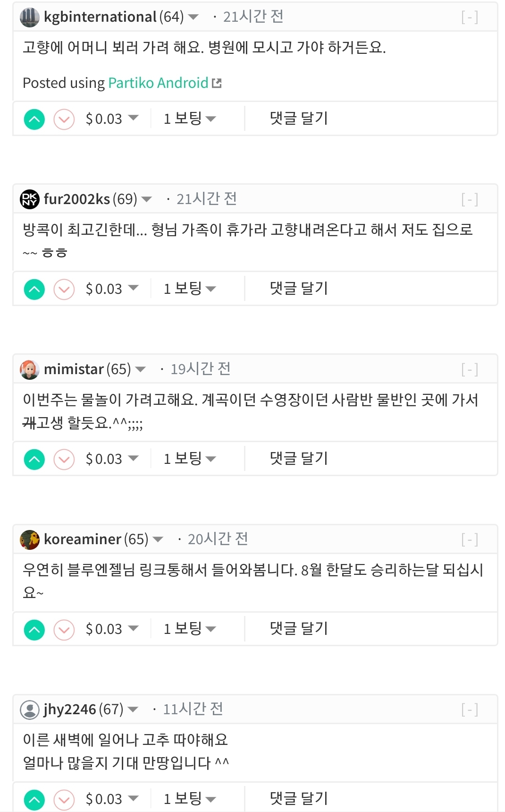This screenshot has width=505, height=812.
Task: Expand payout dropdown on kgbinternational's comment
Action: coord(134,118)
